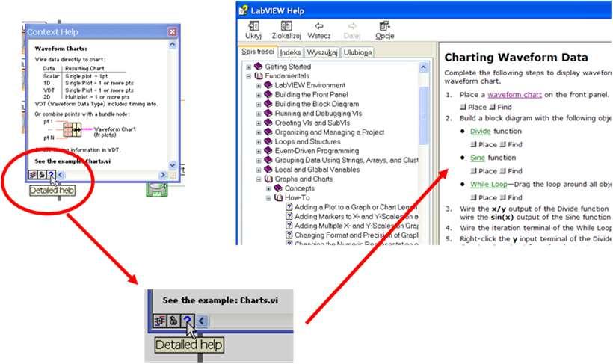Click topic icon for Adding a Plot to a Graph
613x364 pixels.
click(289, 207)
